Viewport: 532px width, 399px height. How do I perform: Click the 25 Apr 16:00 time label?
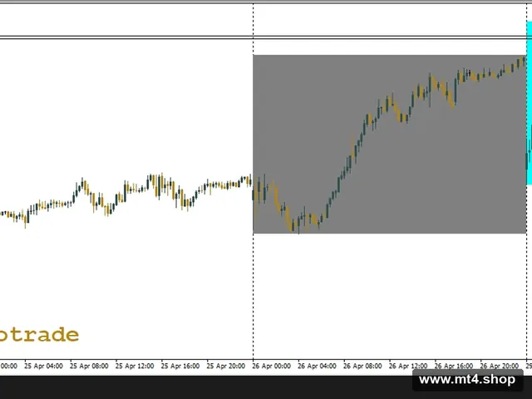[x=180, y=366]
